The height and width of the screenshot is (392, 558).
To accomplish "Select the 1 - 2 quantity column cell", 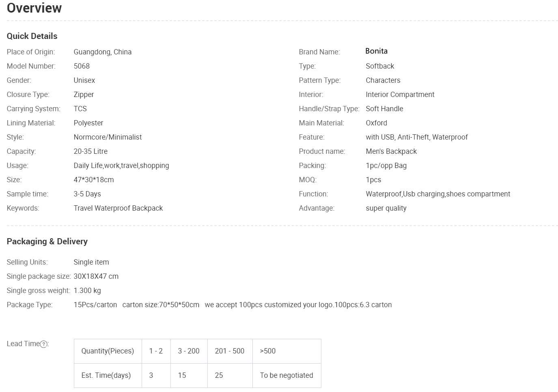I will [156, 351].
